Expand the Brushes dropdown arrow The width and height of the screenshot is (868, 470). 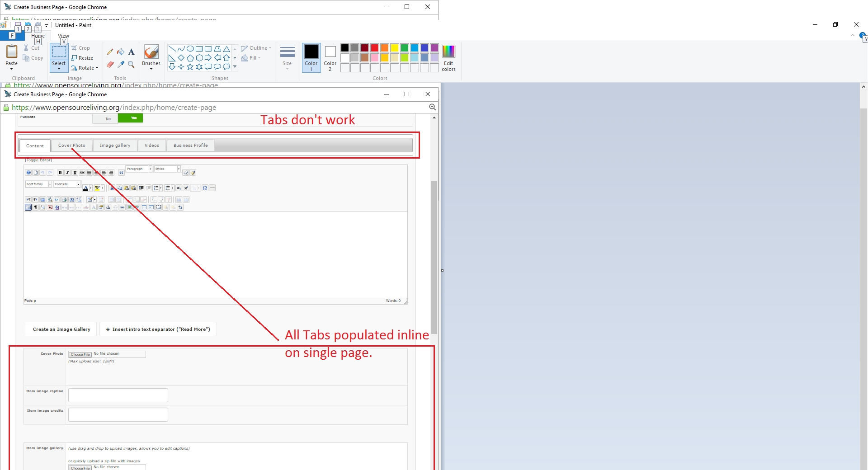click(151, 69)
